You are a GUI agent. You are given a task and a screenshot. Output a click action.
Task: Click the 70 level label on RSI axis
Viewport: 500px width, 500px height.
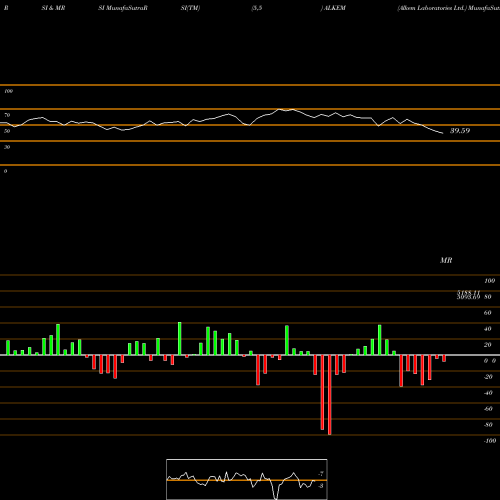[7, 115]
